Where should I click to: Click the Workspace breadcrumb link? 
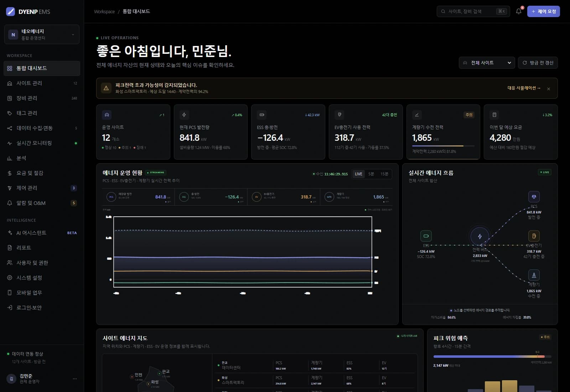coord(104,11)
